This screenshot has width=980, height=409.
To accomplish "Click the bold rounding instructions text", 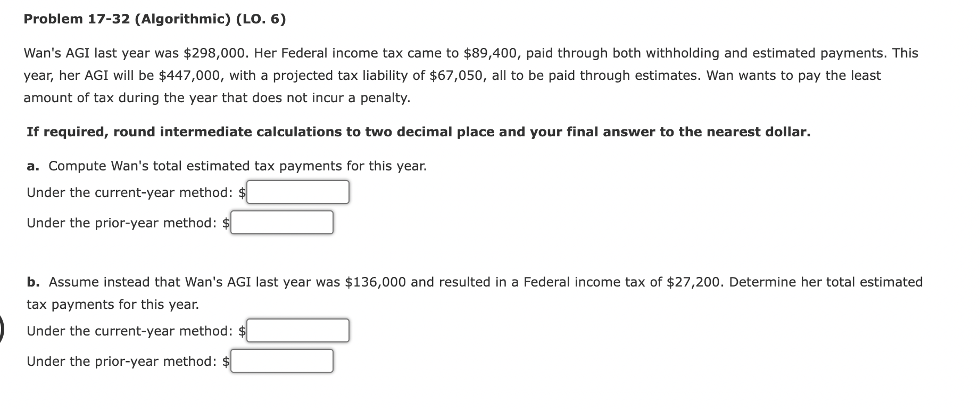I will coord(419,132).
